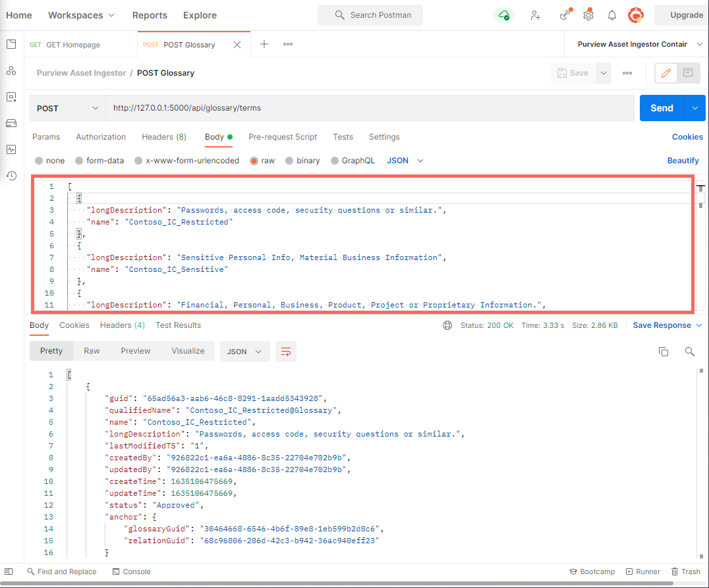The image size is (709, 588).
Task: Open tab options ellipsis next to plus
Action: point(288,44)
